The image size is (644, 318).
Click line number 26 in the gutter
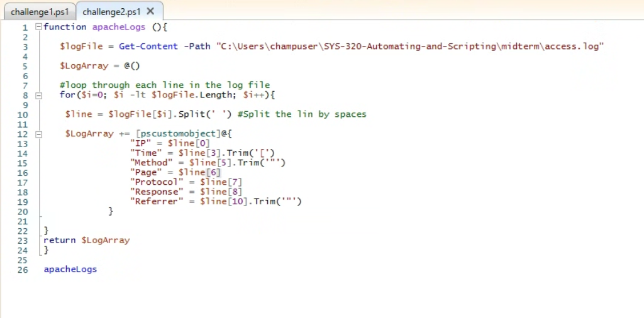(23, 270)
